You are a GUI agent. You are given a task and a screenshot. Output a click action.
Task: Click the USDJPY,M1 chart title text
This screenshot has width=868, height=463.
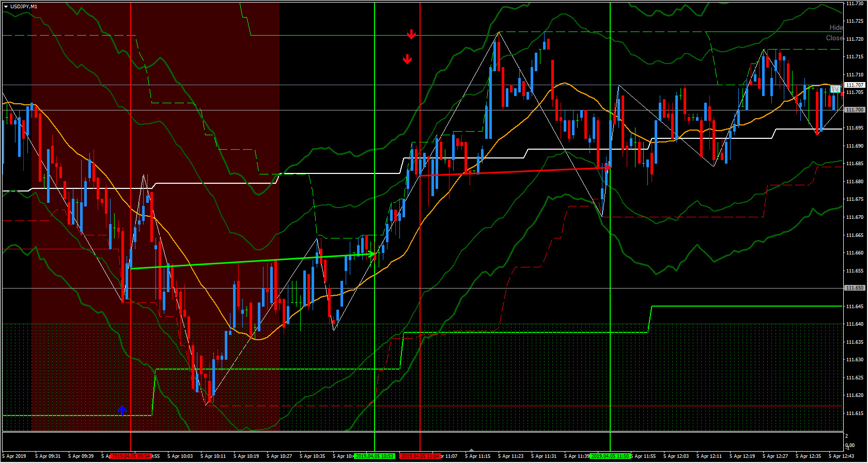tap(24, 7)
